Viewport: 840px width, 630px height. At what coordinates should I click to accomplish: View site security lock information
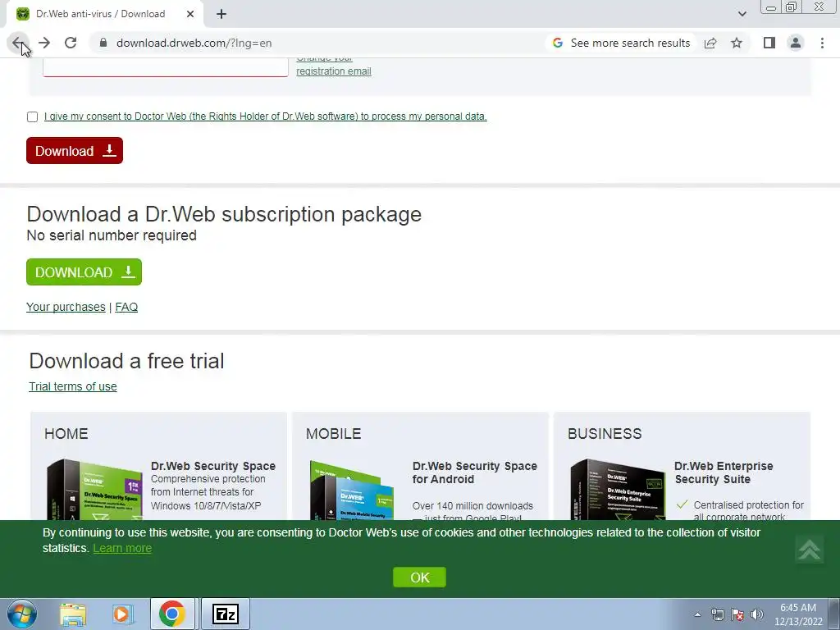tap(103, 43)
